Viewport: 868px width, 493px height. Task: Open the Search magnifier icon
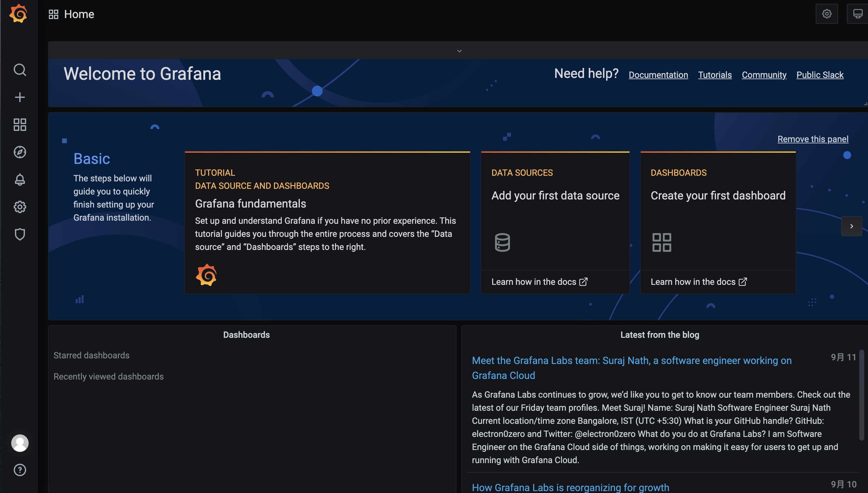(x=20, y=70)
